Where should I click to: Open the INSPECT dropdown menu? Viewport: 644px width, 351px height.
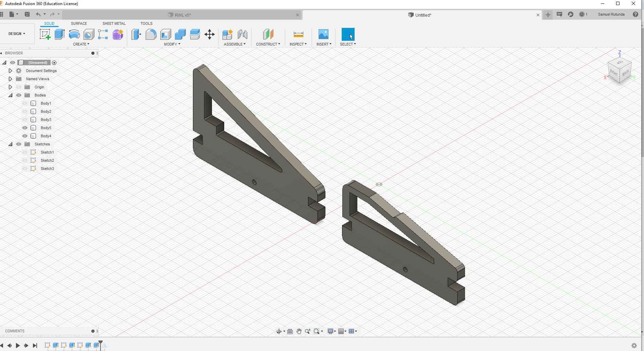[298, 44]
